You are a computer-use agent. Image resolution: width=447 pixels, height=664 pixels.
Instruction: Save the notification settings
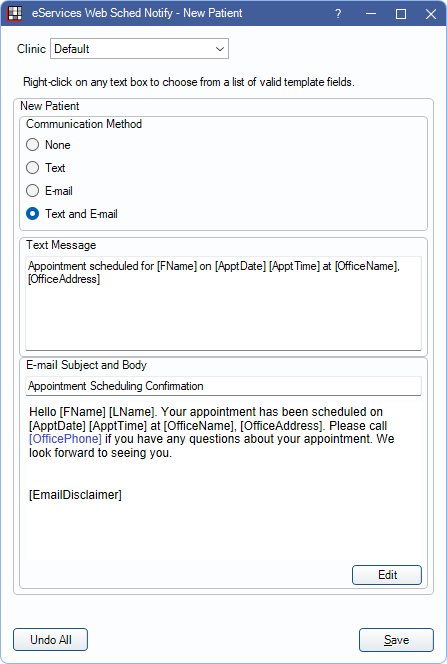396,640
